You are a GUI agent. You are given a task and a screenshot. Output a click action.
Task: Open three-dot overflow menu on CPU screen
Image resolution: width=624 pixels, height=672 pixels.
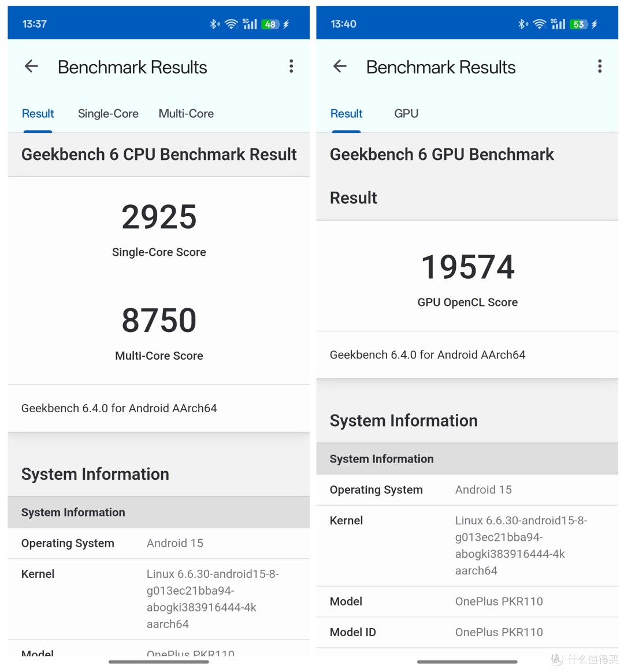[291, 67]
